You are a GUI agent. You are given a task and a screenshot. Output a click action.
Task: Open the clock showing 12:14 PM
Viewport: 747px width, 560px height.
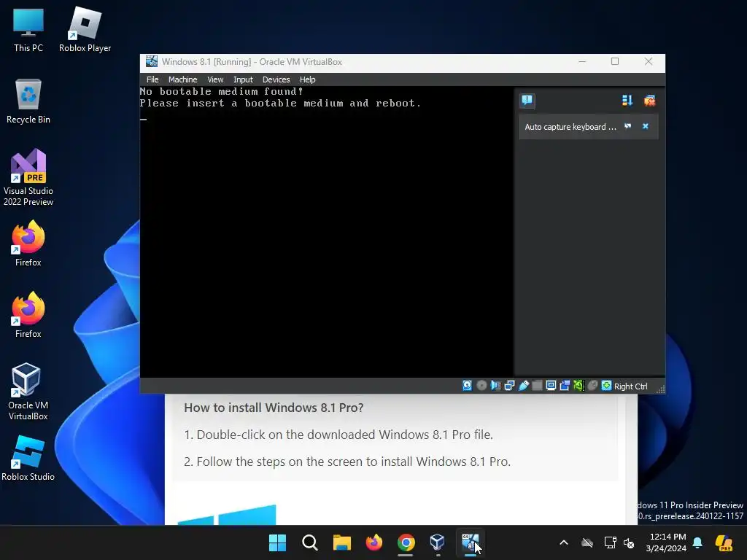pyautogui.click(x=667, y=542)
